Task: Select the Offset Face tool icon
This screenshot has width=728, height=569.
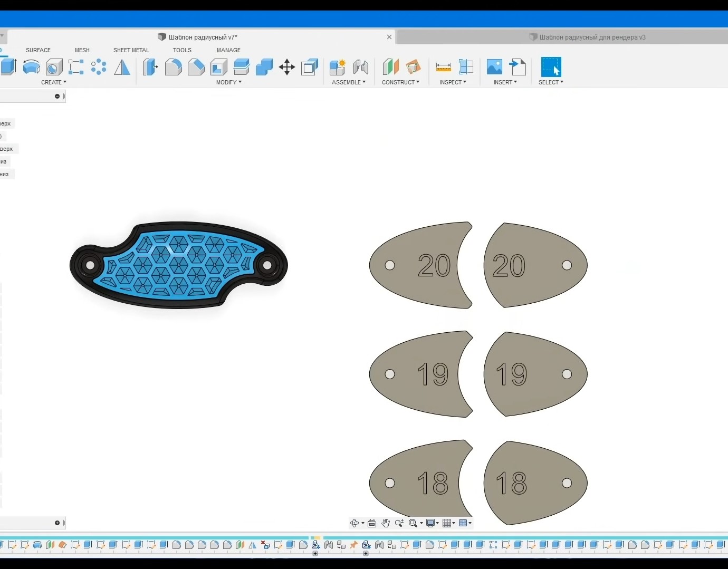Action: (241, 67)
